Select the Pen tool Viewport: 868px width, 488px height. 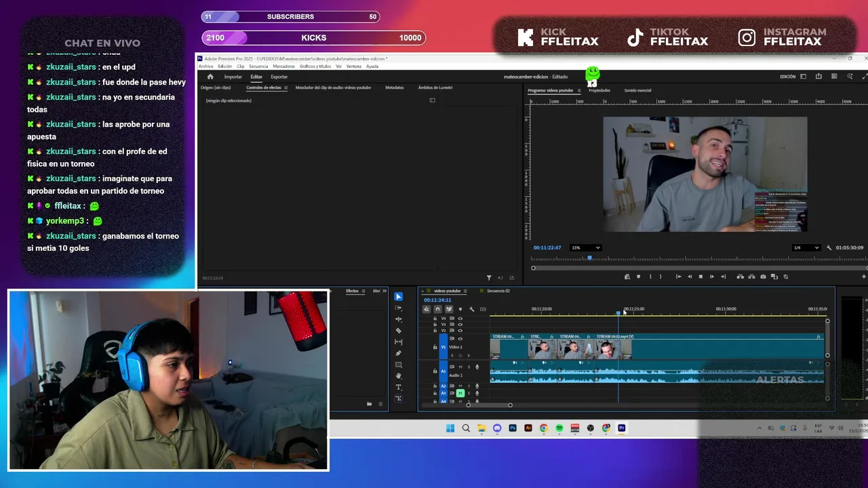398,353
